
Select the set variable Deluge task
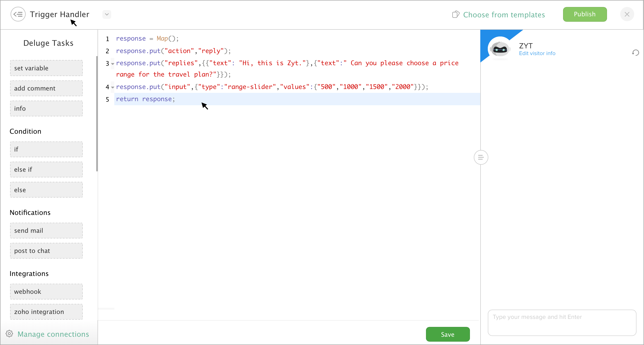tap(46, 68)
